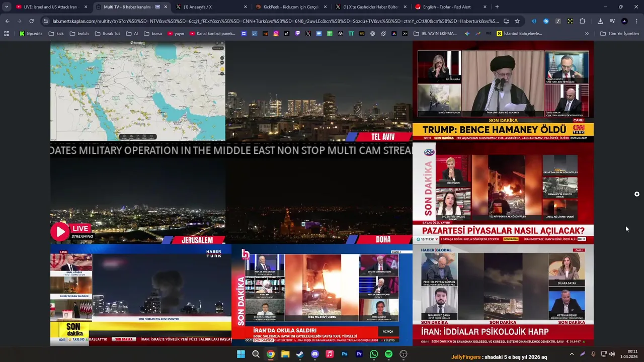View site information icon in address bar
The width and height of the screenshot is (644, 362).
(x=46, y=21)
